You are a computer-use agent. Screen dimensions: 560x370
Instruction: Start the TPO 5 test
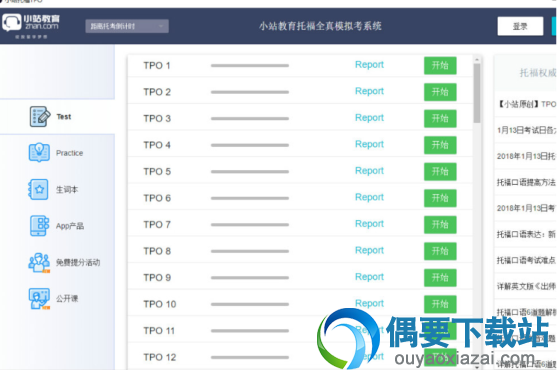pyautogui.click(x=440, y=171)
